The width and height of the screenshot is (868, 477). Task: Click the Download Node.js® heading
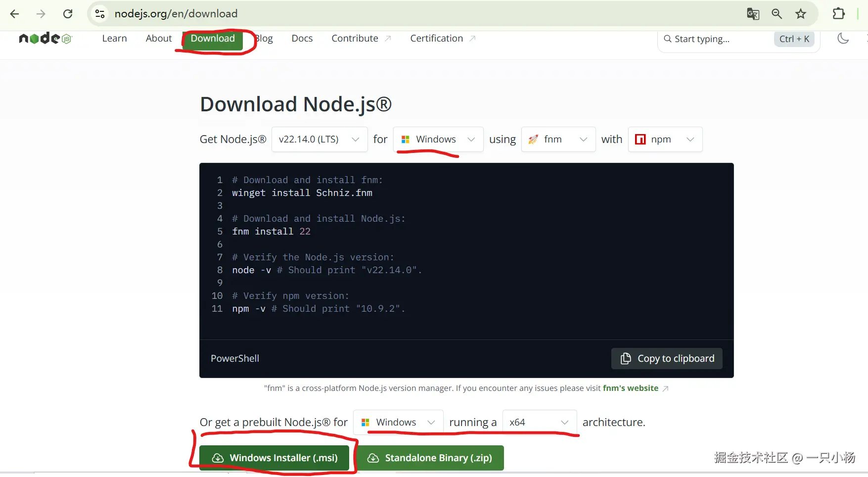(x=296, y=104)
